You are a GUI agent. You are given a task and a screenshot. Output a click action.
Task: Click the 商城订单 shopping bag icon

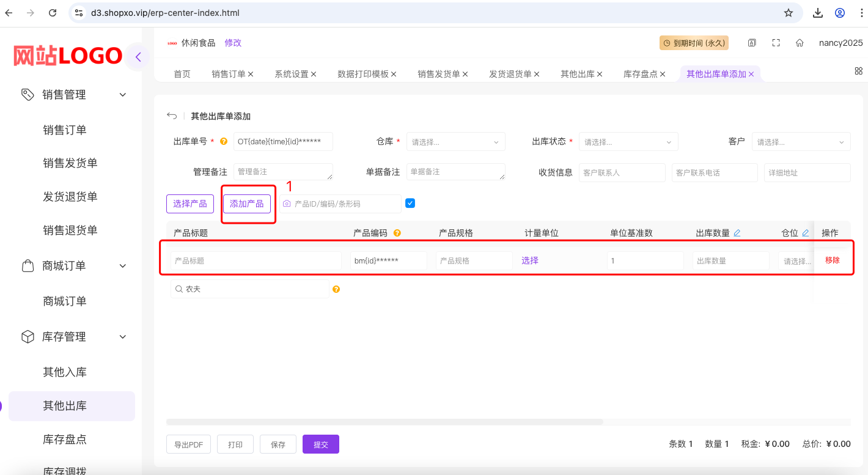coord(28,266)
